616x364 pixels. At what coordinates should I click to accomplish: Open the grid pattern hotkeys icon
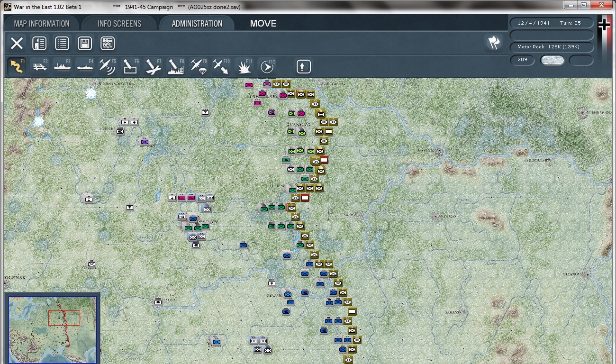[108, 44]
